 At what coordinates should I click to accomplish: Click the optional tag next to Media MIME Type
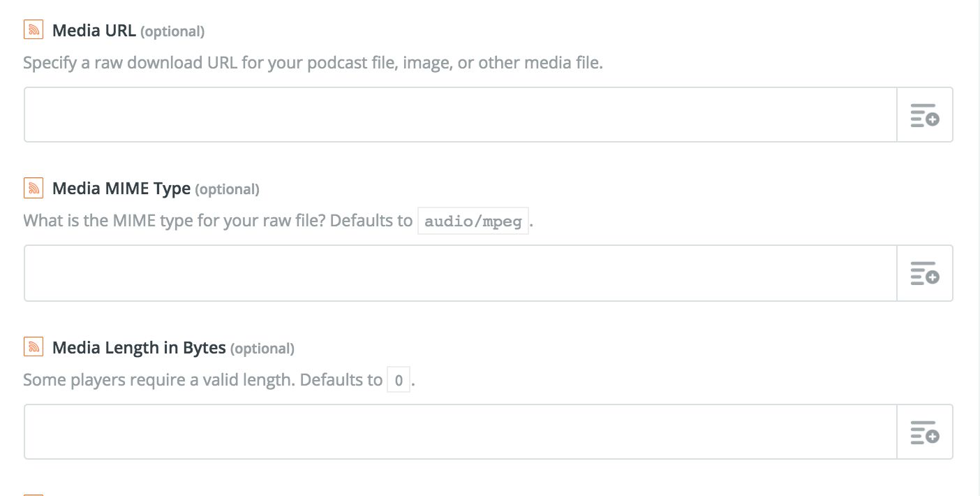click(x=227, y=189)
